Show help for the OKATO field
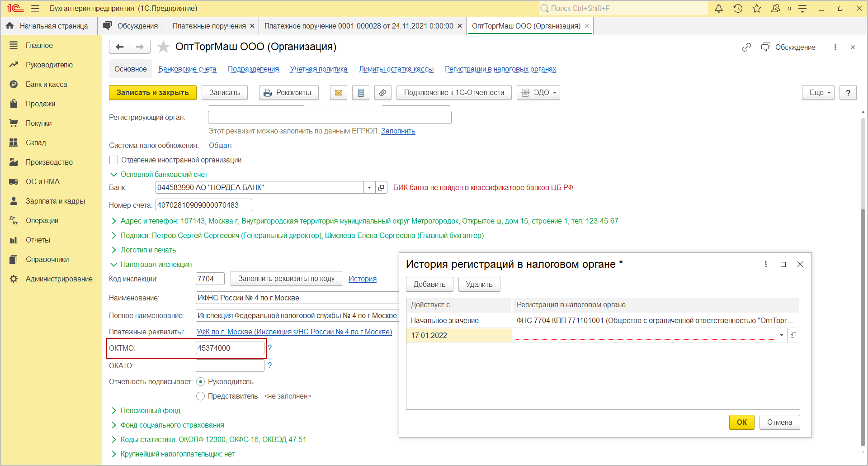Screen dimensions: 868x466 (270, 365)
